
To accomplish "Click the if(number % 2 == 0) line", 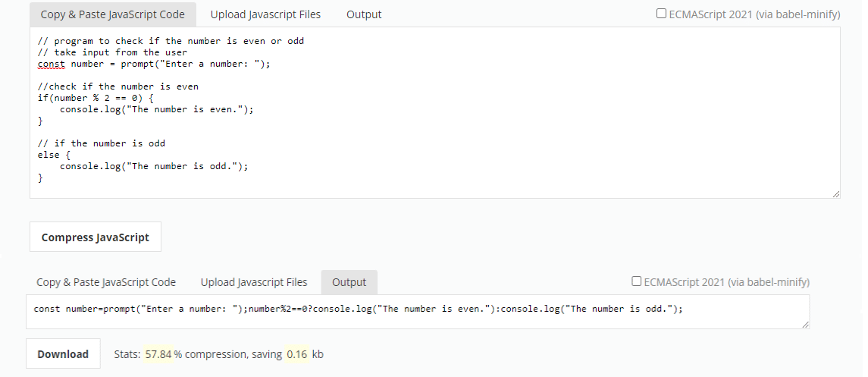I will coord(96,98).
